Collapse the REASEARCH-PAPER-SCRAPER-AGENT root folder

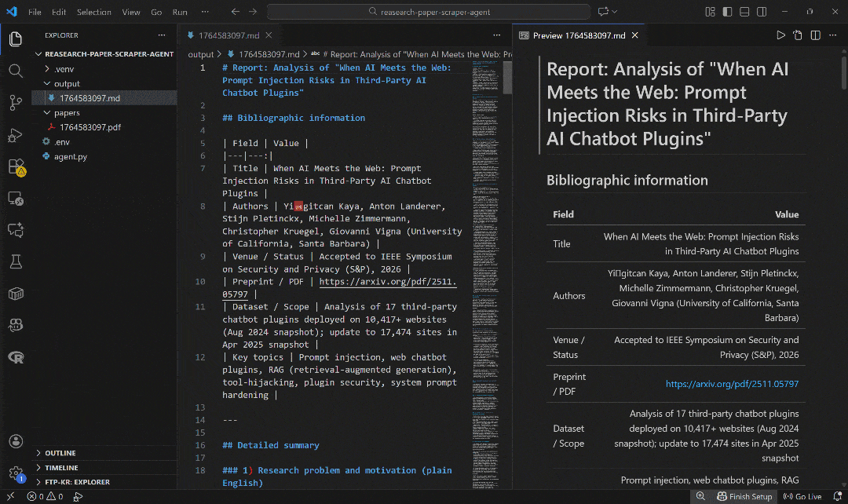tap(104, 54)
